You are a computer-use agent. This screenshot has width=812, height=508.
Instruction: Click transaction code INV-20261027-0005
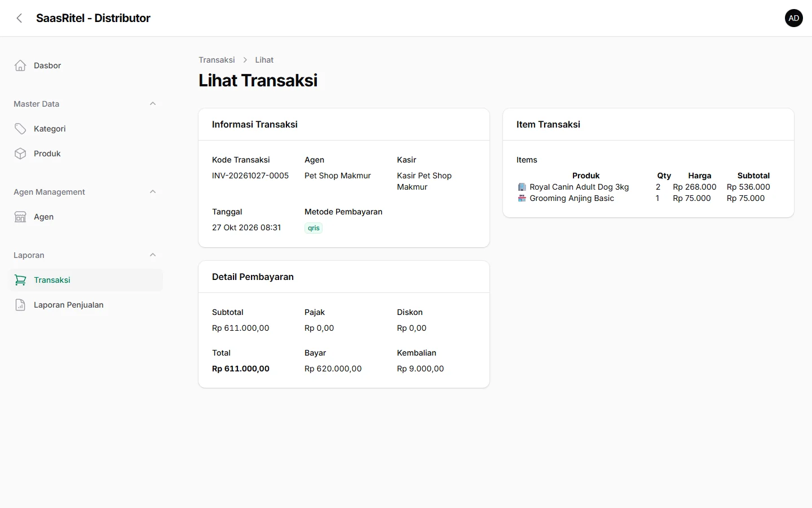tap(250, 176)
